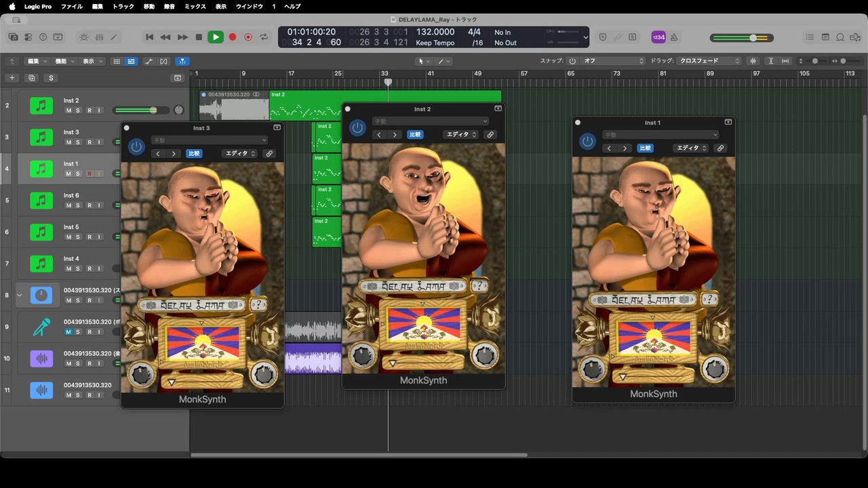Open the ウインドウ menu
This screenshot has width=868, height=488.
[x=250, y=6]
